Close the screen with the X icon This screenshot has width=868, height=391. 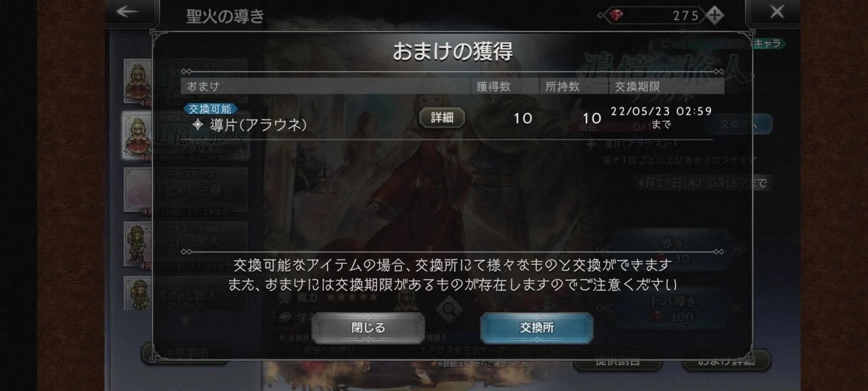(777, 12)
